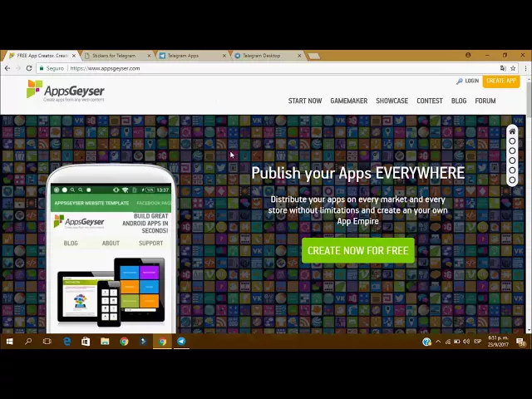
Task: Open a new browser tab
Action: click(314, 56)
